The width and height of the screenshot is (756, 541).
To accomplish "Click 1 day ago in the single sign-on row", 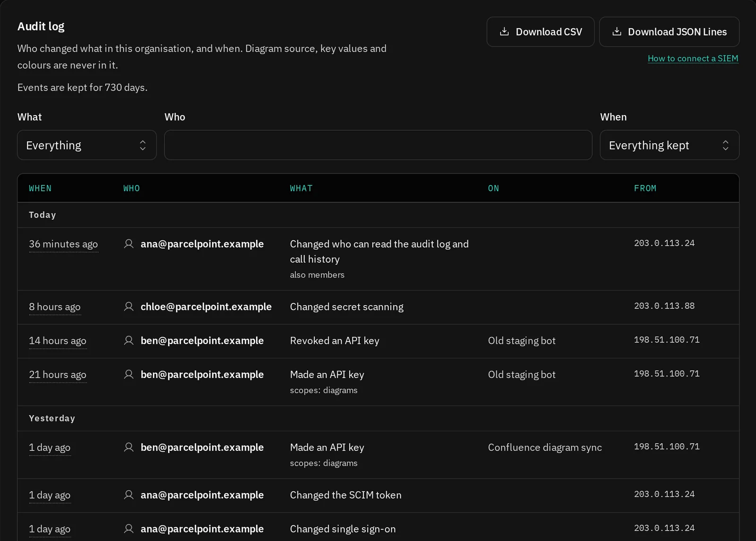I will coord(50,530).
